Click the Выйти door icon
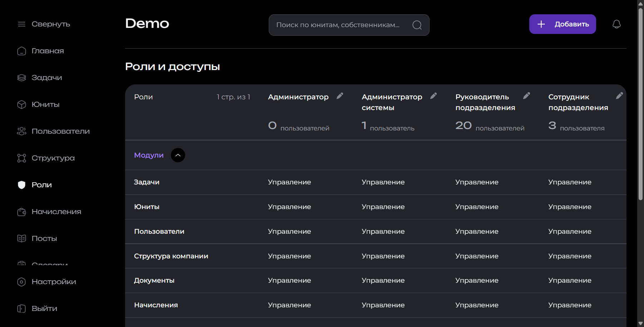This screenshot has width=644, height=327. pyautogui.click(x=21, y=308)
